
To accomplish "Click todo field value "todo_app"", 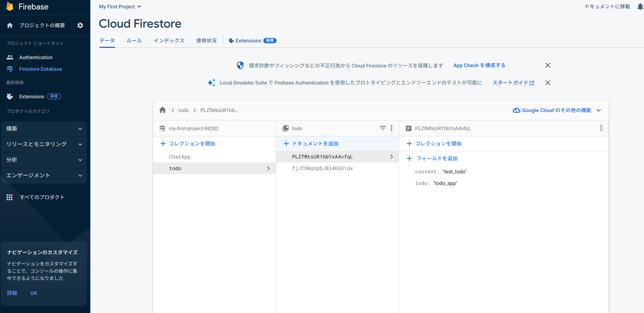I will click(x=445, y=183).
